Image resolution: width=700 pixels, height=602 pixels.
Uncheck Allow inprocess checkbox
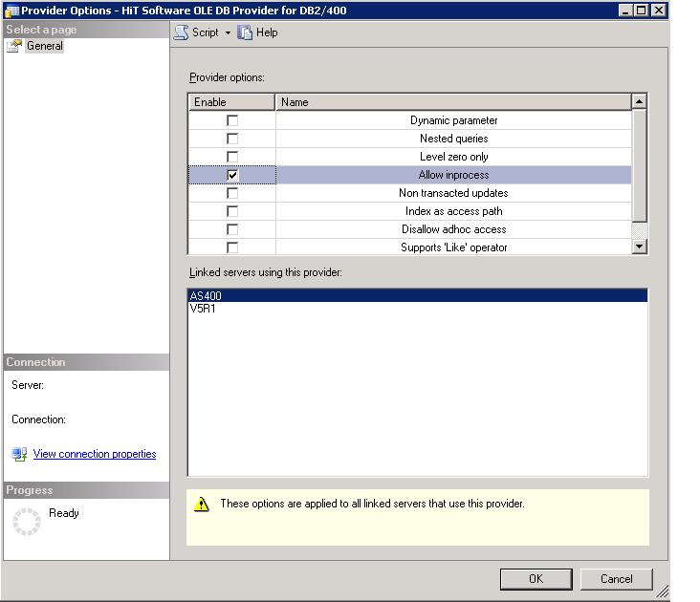point(232,175)
